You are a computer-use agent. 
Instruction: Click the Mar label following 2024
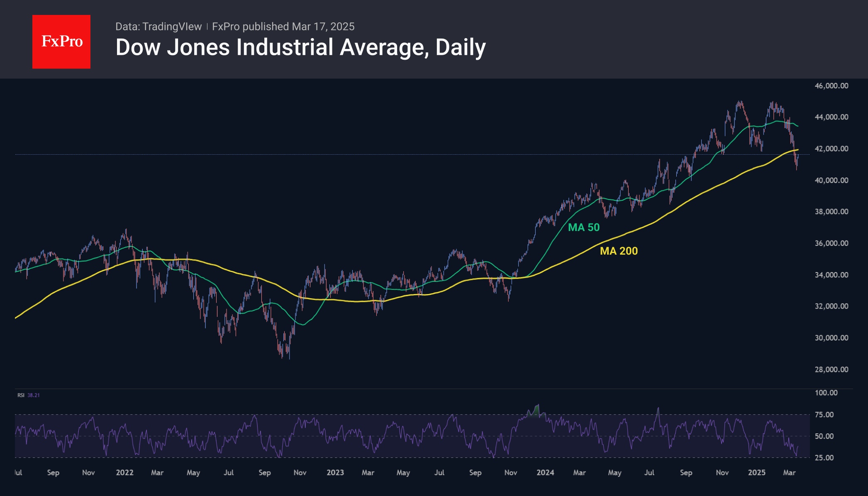point(580,473)
